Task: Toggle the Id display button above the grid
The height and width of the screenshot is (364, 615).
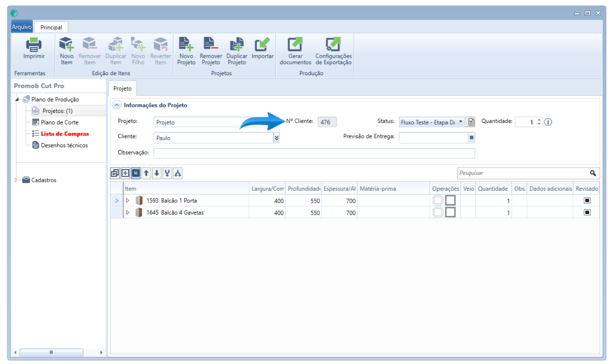Action: 136,173
